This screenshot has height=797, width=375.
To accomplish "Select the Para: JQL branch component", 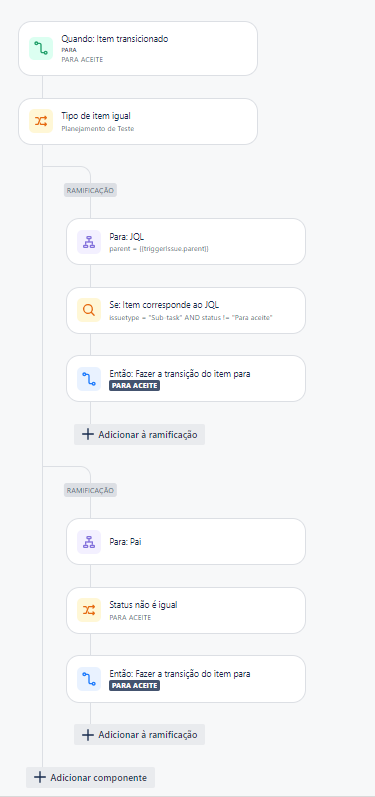I will coord(186,241).
